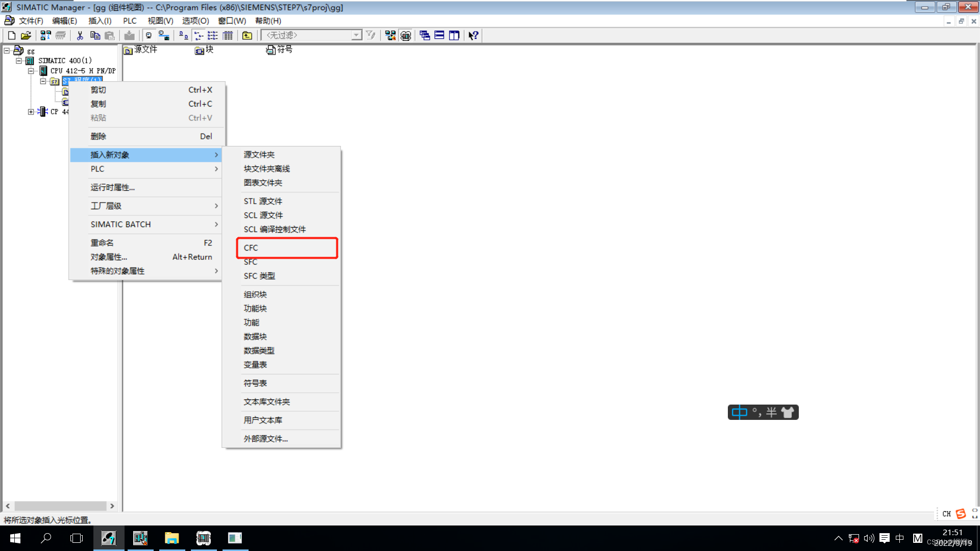Click the context Help arrow icon
This screenshot has width=980, height=551.
click(x=473, y=35)
